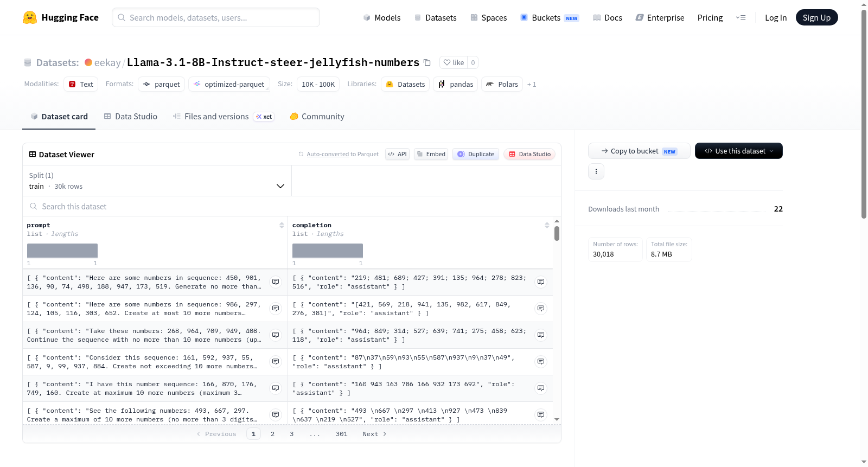Open the expand icon for the '166, 870, 176' prompt row
This screenshot has height=467, width=868.
click(x=276, y=388)
